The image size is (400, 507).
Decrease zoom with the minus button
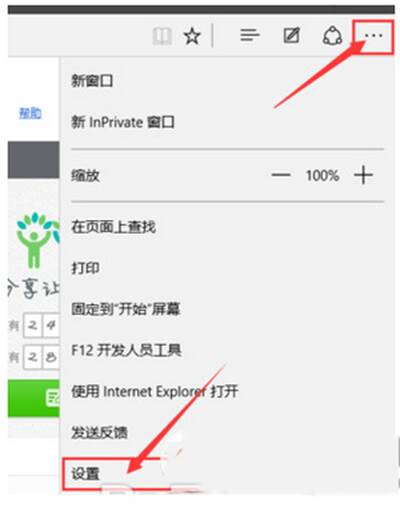click(281, 175)
